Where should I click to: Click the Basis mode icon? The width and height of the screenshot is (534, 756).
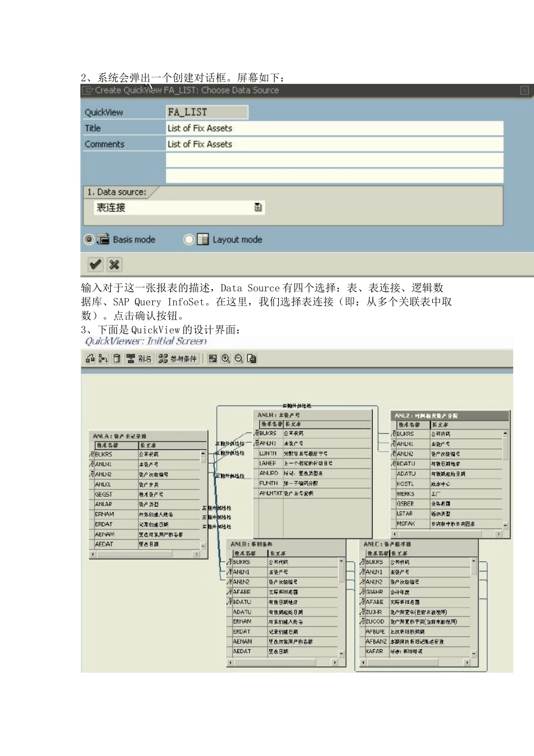point(103,239)
